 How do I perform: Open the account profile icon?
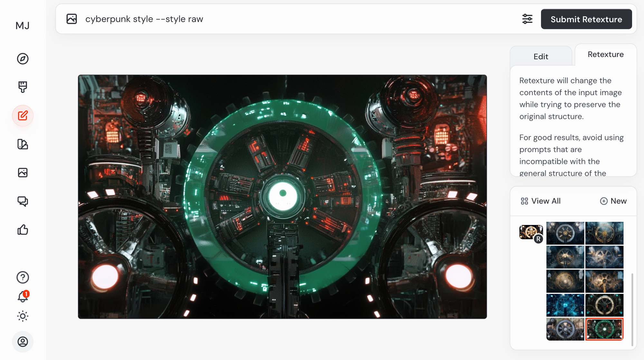(x=23, y=342)
